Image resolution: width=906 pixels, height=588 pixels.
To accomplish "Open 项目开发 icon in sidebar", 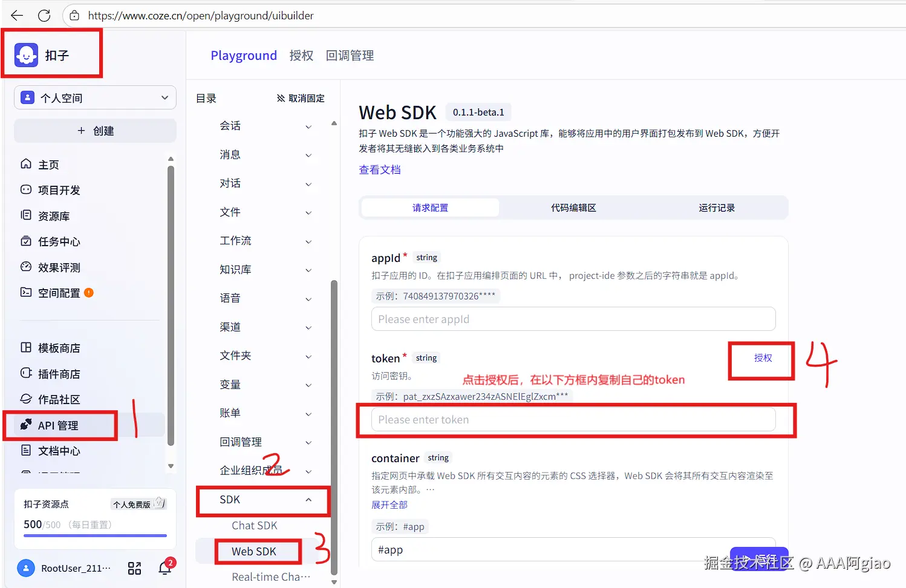I will 26,189.
